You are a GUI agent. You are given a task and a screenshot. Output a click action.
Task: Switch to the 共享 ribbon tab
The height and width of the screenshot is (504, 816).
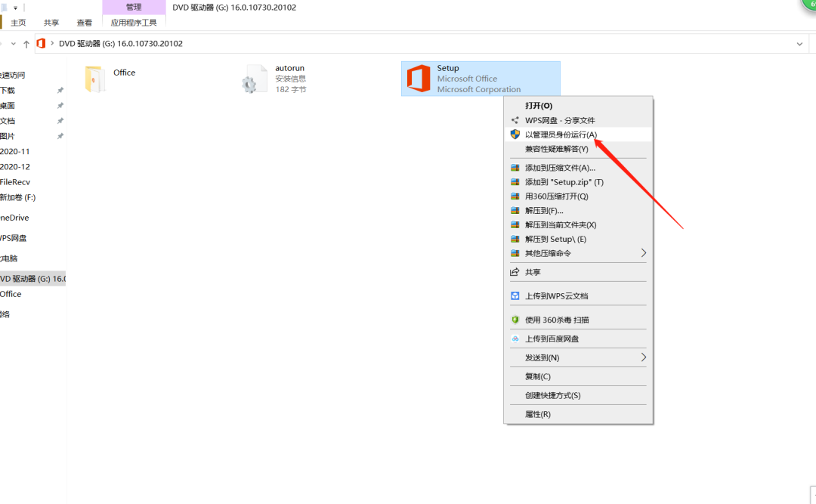(x=51, y=23)
